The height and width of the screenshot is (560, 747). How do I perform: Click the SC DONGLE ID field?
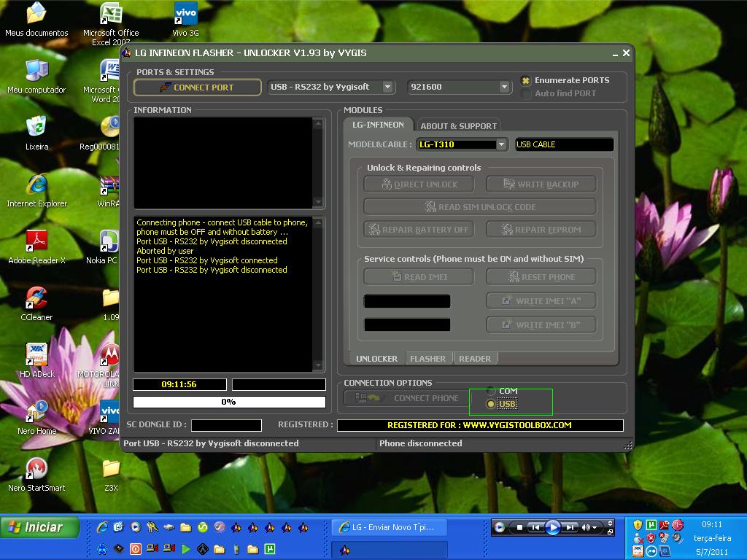coord(226,425)
